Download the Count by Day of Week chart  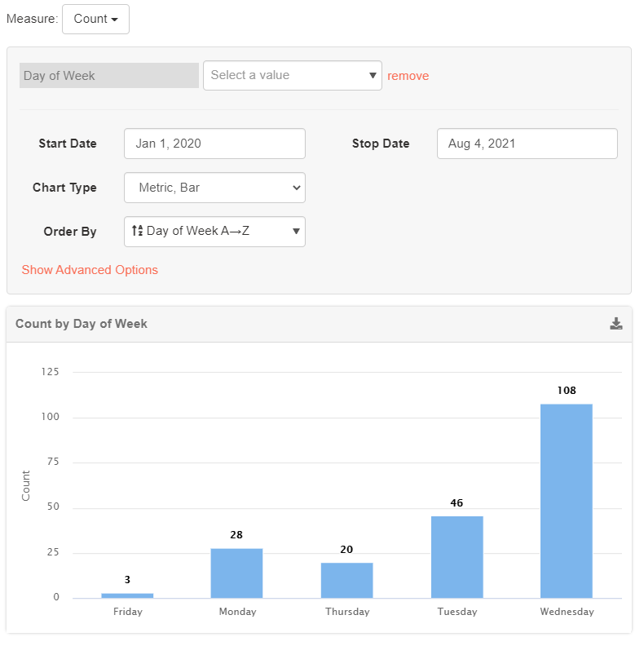pyautogui.click(x=616, y=324)
